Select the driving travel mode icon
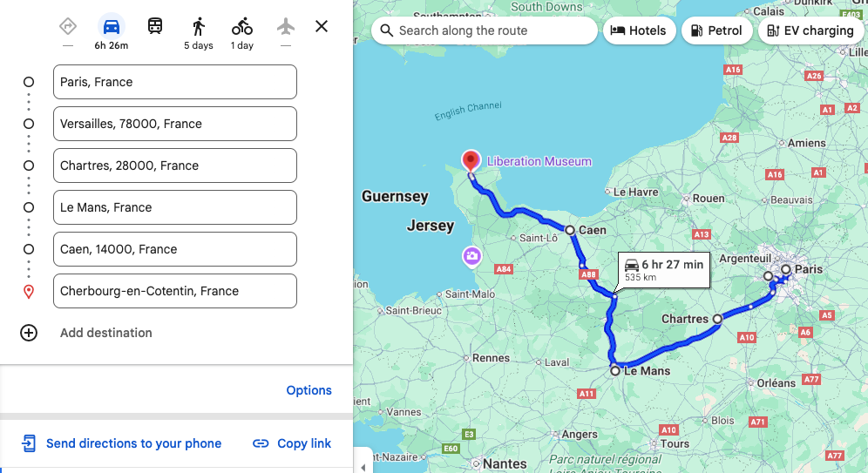The width and height of the screenshot is (868, 473). point(111,26)
